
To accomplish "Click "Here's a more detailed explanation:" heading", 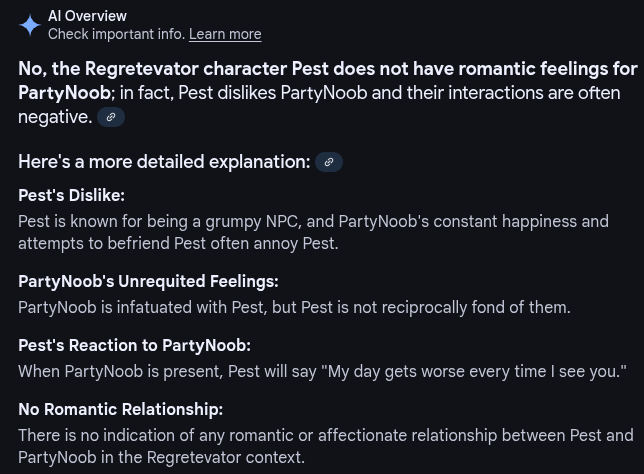I will pos(164,162).
